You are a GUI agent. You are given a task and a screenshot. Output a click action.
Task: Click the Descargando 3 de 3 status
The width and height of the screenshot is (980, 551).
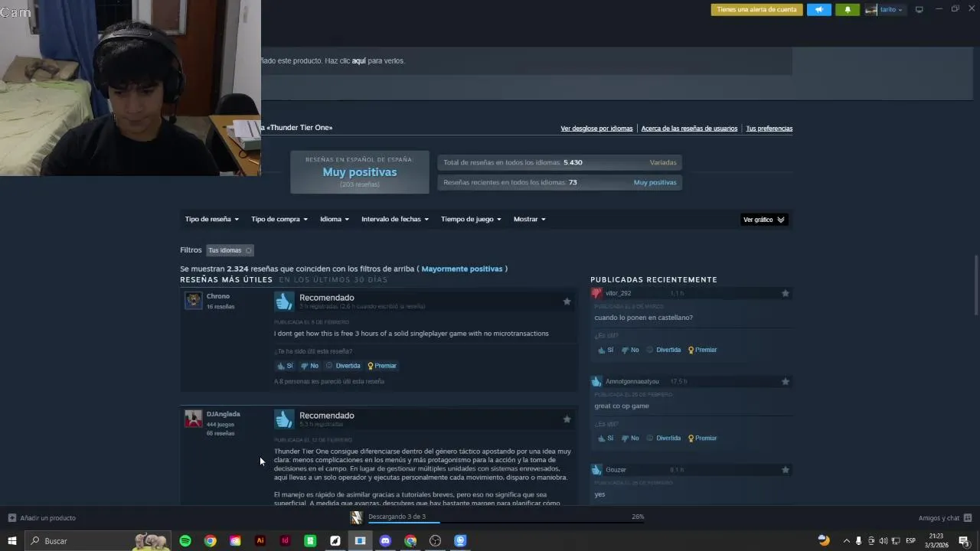point(397,517)
